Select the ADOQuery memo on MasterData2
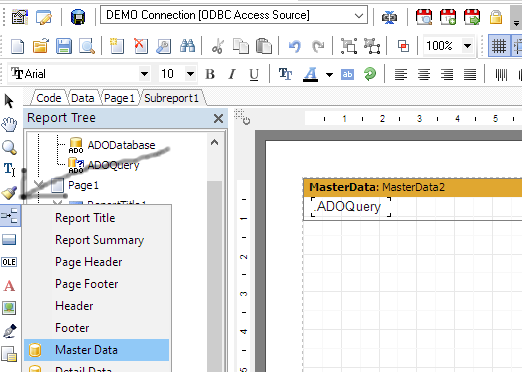The image size is (522, 372). 351,207
